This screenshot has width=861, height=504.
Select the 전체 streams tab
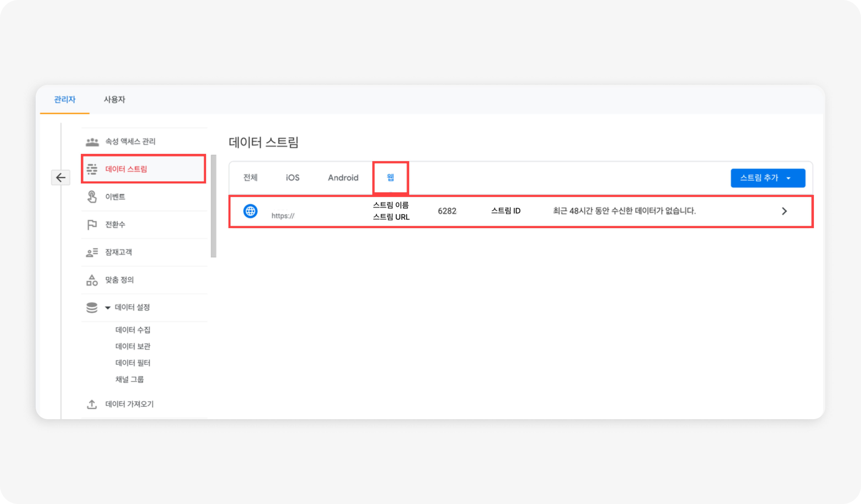tap(250, 178)
